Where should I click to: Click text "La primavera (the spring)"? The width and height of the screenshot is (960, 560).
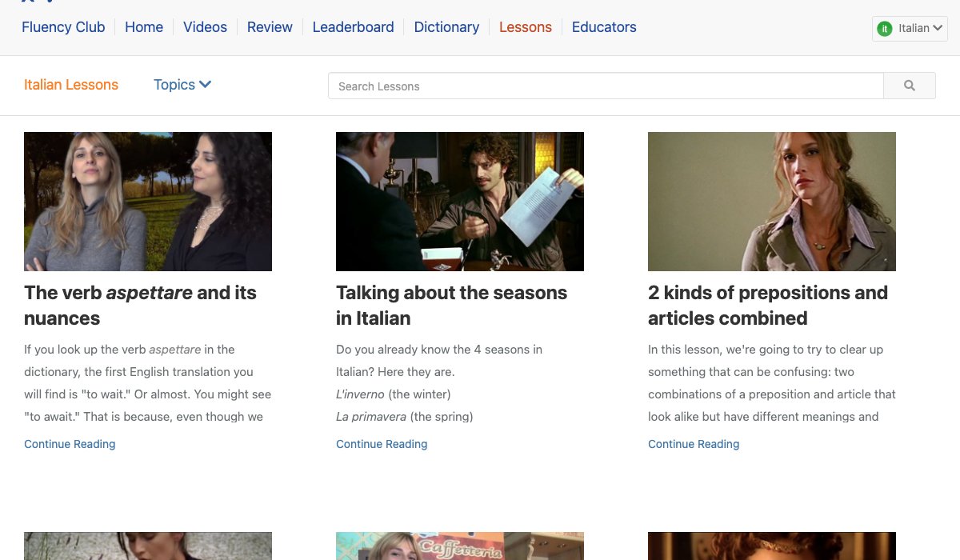(x=405, y=417)
